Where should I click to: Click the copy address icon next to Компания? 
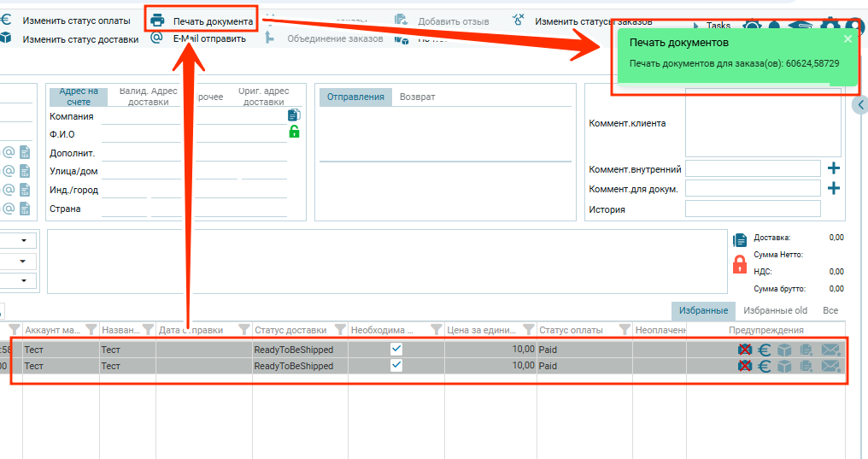tap(295, 115)
